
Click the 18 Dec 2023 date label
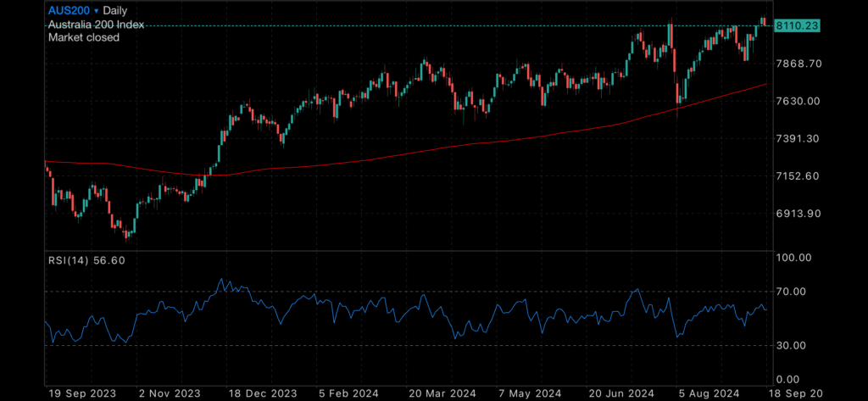click(262, 393)
